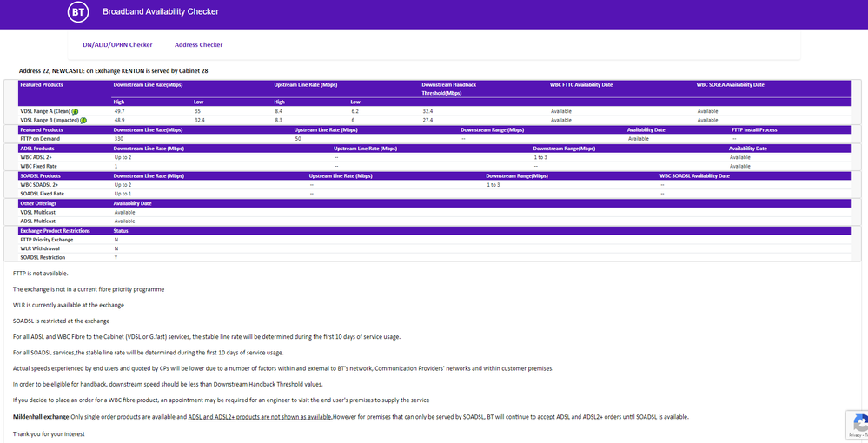Click the SOADSL Restriction row label
868x443 pixels.
tap(43, 258)
